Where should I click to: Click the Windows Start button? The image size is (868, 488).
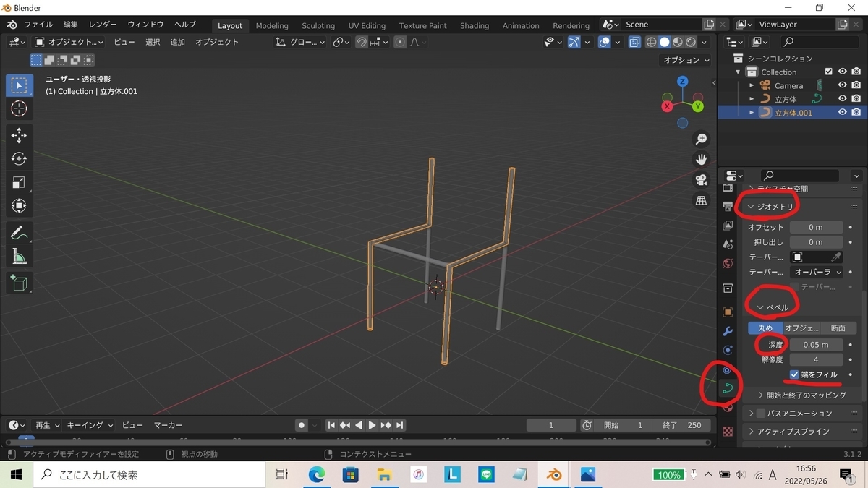[x=16, y=474]
